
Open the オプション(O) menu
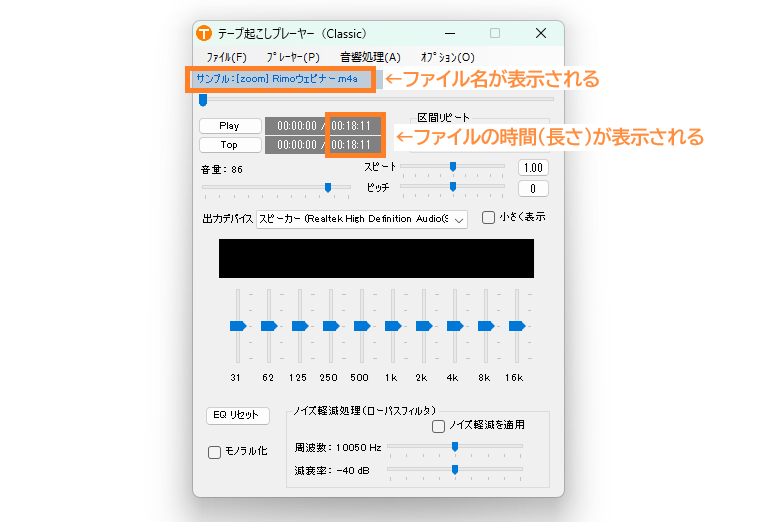click(447, 57)
